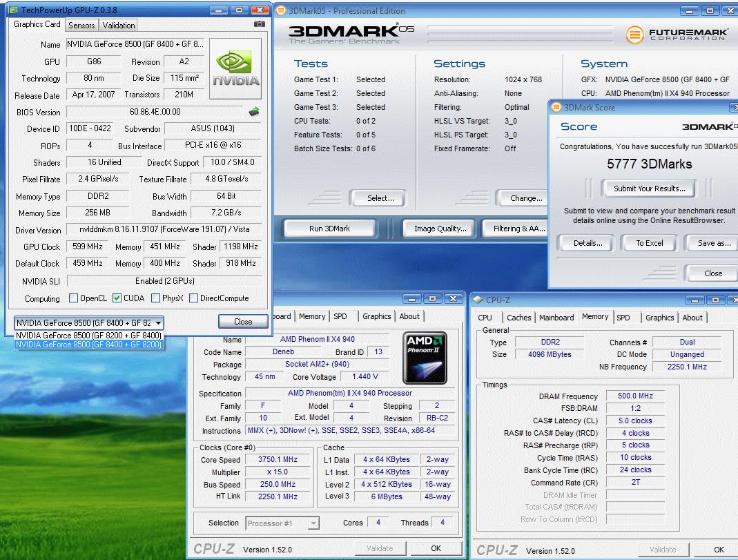Viewport: 738px width, 560px height.
Task: Click Close in the 3DMark Score window
Action: point(712,273)
